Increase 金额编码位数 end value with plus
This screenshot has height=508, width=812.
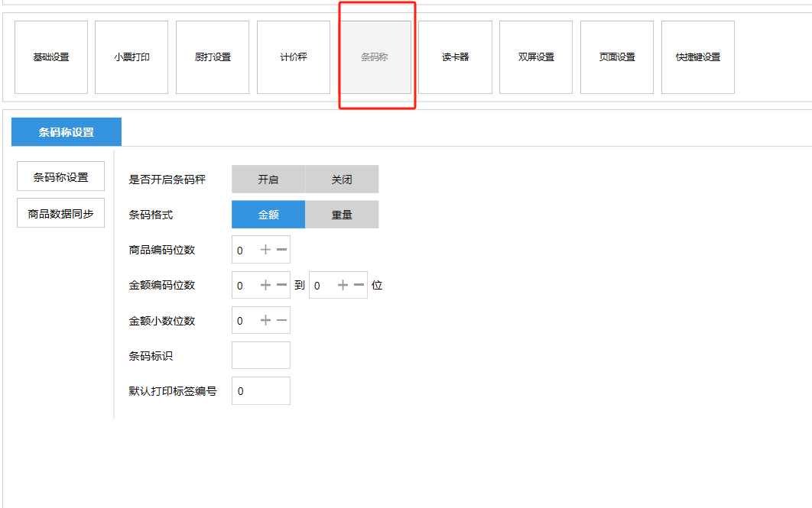(343, 285)
